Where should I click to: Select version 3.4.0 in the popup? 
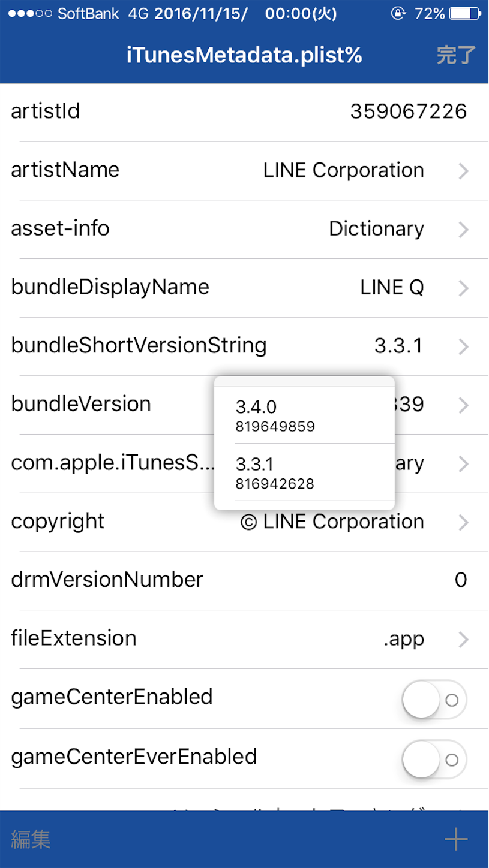(x=304, y=415)
